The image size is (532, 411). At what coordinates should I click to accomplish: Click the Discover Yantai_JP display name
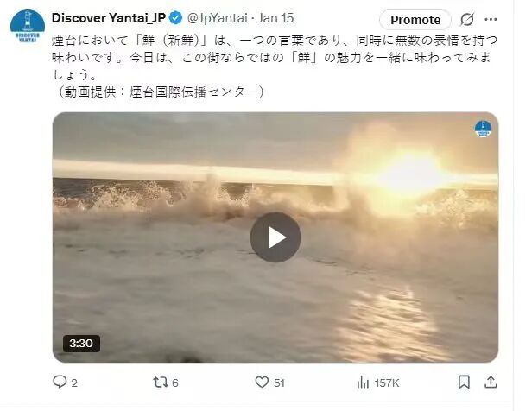109,18
